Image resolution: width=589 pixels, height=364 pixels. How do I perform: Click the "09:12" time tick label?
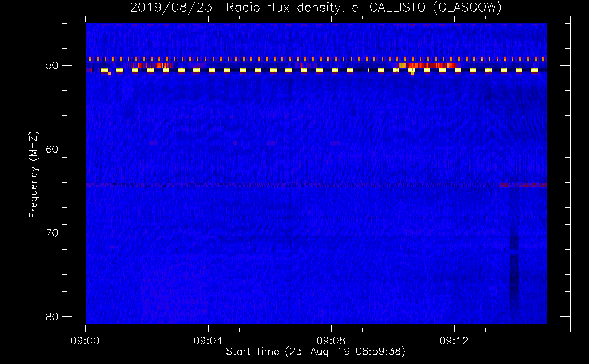454,341
